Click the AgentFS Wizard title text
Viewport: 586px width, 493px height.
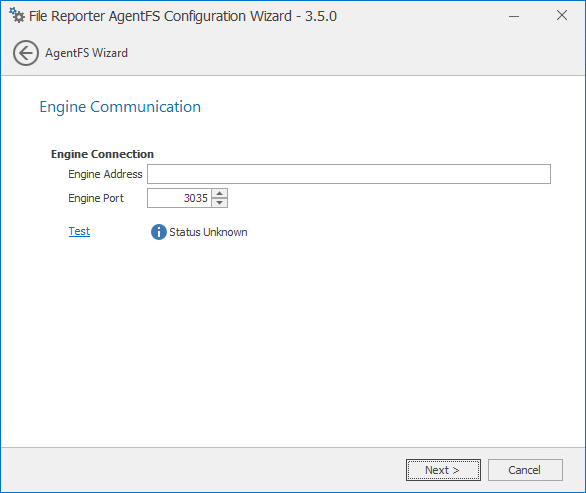[86, 53]
